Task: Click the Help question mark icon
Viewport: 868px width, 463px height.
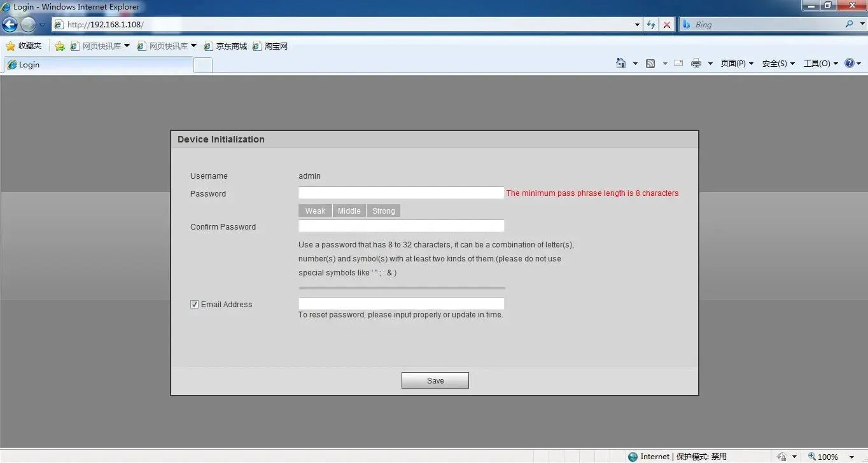Action: (849, 63)
